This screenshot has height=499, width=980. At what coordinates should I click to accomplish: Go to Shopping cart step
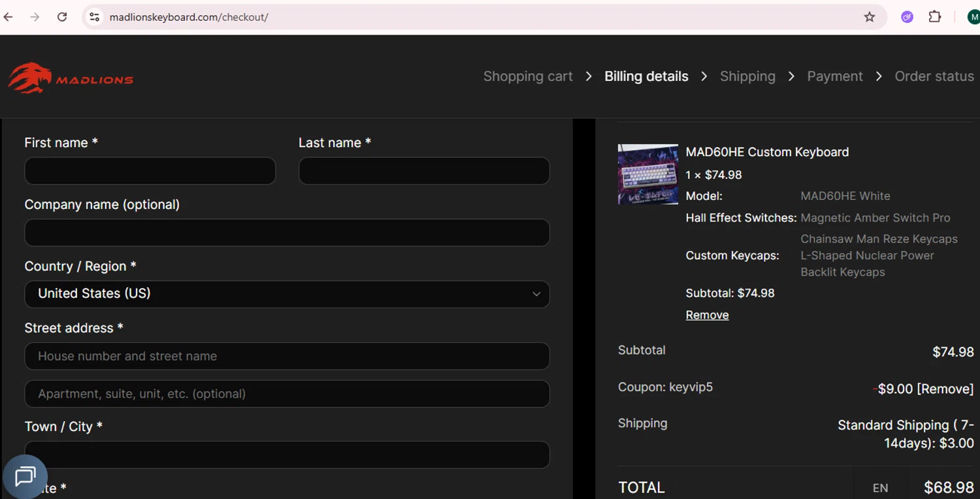[528, 76]
